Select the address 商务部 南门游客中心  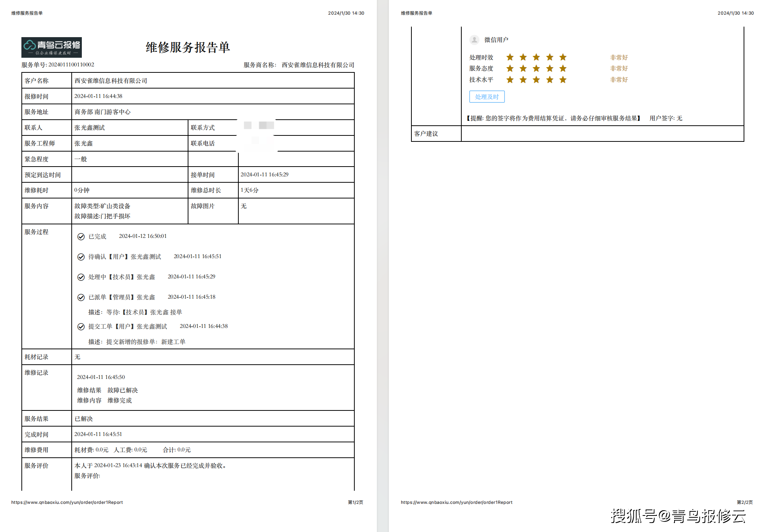(x=102, y=112)
